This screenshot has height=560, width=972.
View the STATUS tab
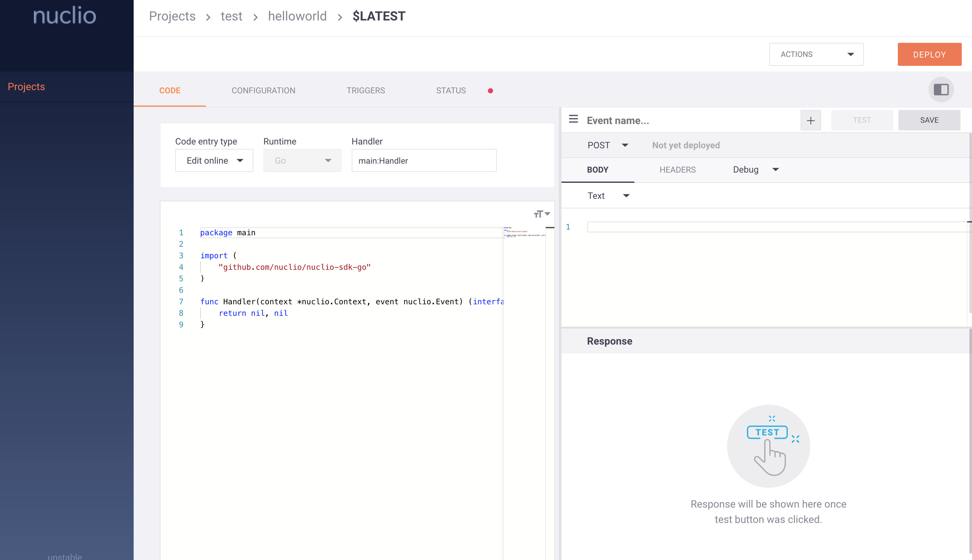(451, 90)
